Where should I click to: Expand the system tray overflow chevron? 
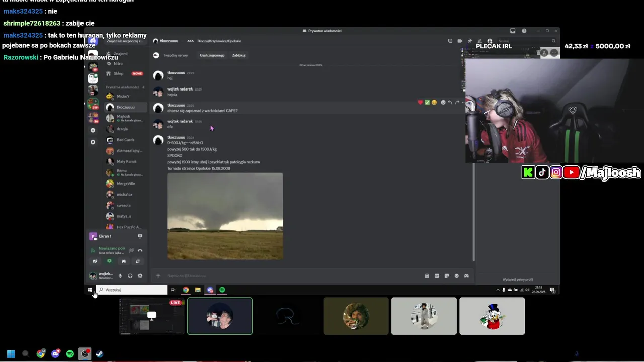pyautogui.click(x=498, y=290)
